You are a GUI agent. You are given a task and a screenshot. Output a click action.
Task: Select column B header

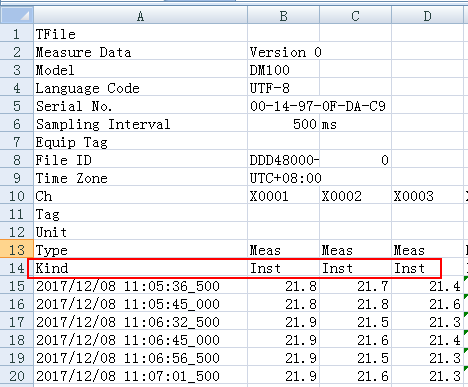coord(283,16)
